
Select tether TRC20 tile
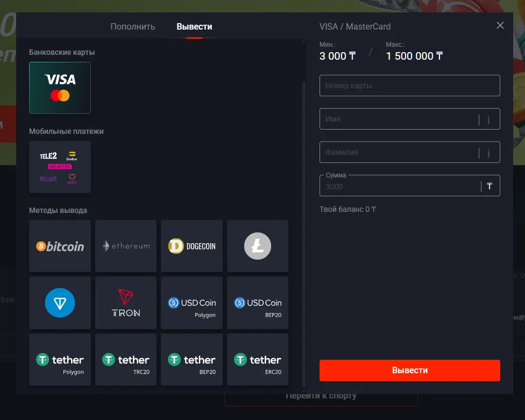(x=126, y=359)
